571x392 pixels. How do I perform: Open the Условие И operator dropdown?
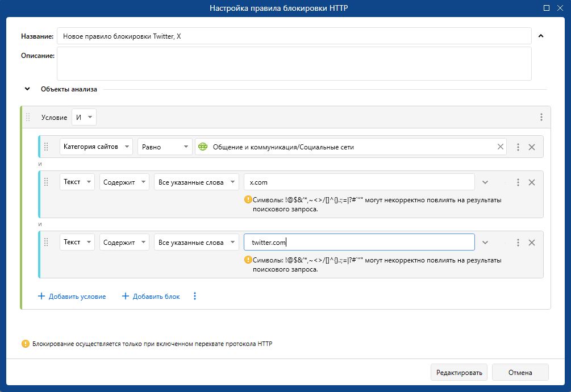coord(84,117)
